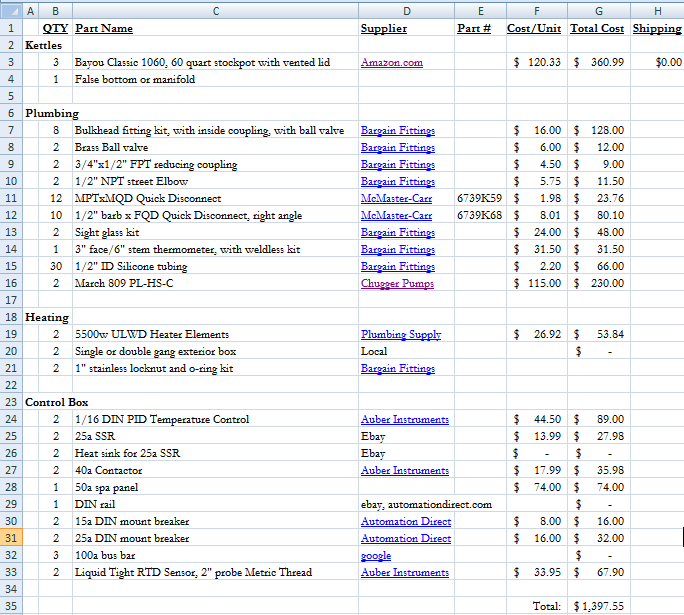Select row 31 header

point(11,539)
